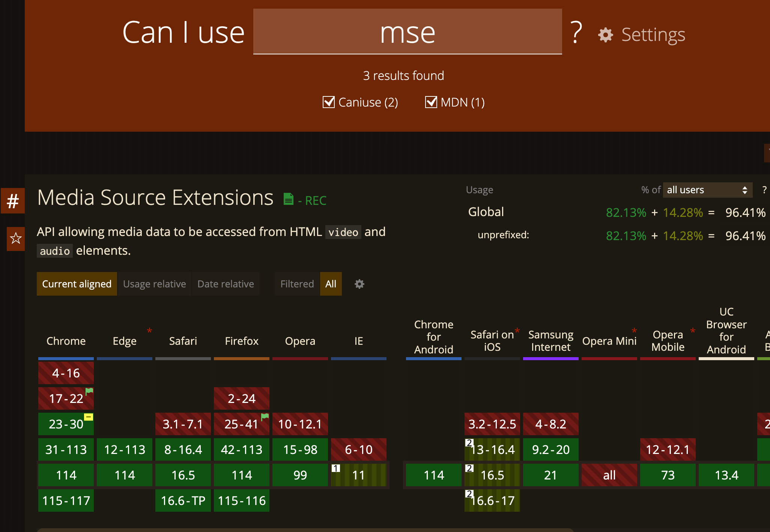Toggle the Caniuse (2) checkbox
The height and width of the screenshot is (532, 770).
coord(329,102)
